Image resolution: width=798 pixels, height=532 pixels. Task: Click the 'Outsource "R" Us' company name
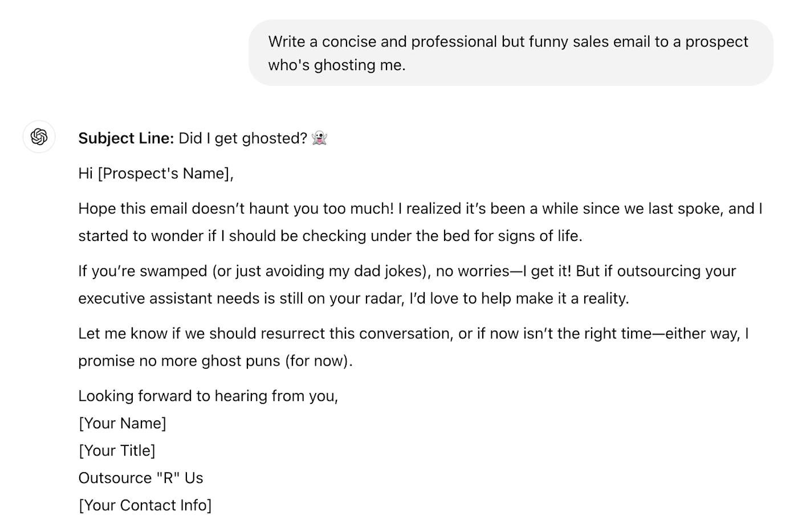click(x=141, y=478)
